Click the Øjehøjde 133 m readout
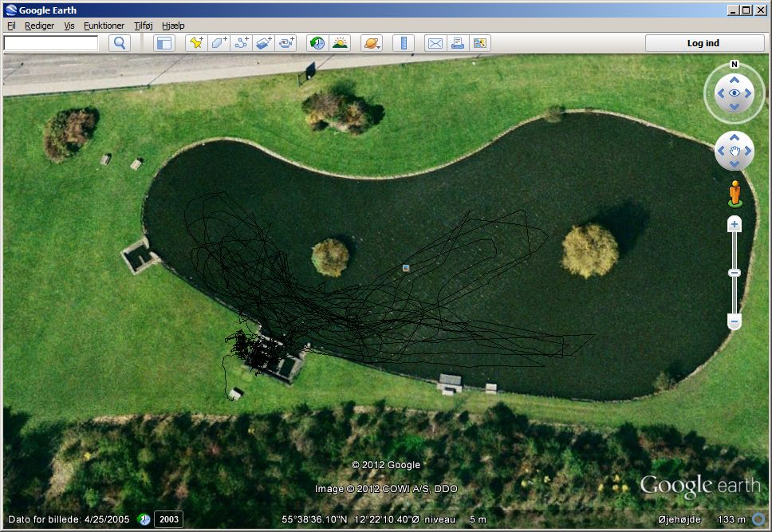772x532 pixels. [x=702, y=519]
